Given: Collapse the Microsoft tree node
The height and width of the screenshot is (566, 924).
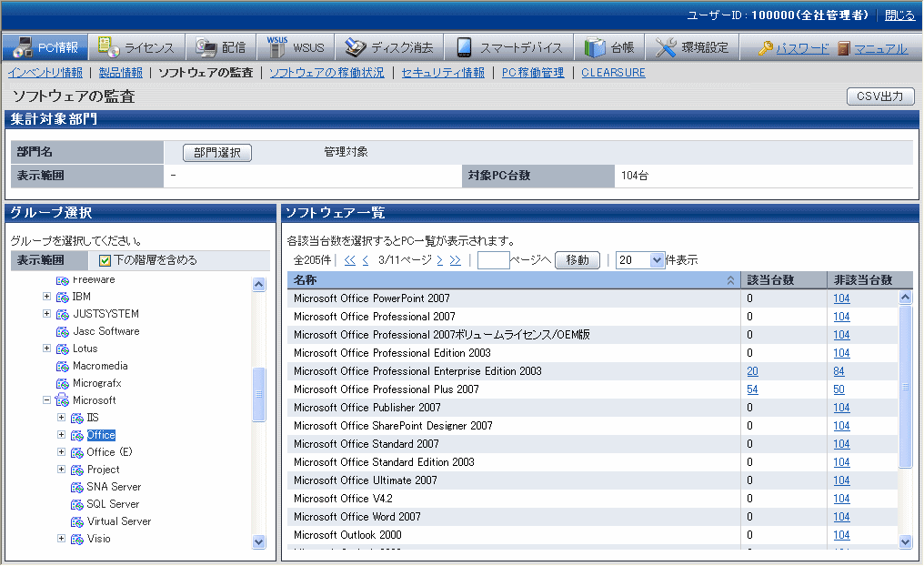Looking at the screenshot, I should coord(47,400).
